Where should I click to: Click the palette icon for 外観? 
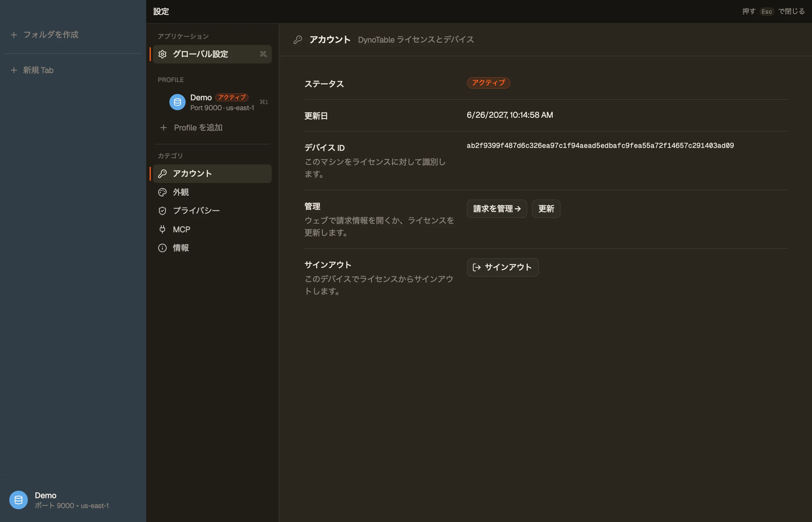pyautogui.click(x=162, y=192)
